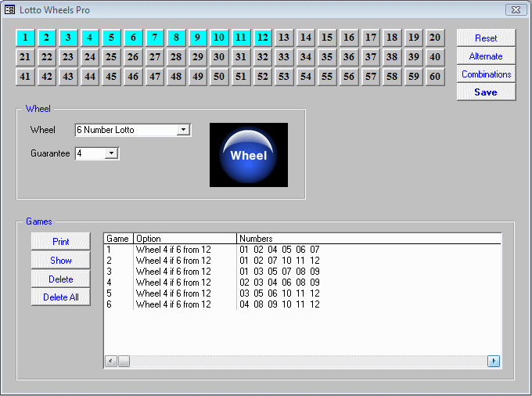Image resolution: width=532 pixels, height=396 pixels.
Task: Select game 4 row with numbers 02 03 04 06 08 09
Action: pyautogui.click(x=302, y=283)
